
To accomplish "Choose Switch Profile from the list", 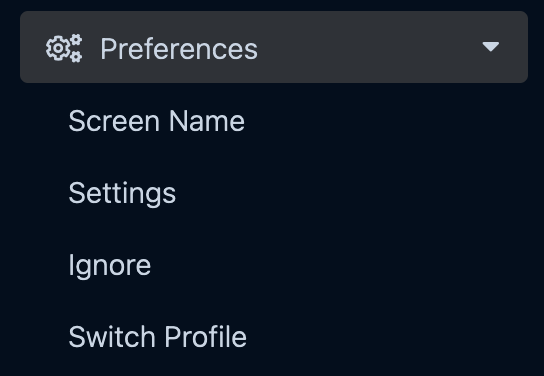I will (158, 337).
